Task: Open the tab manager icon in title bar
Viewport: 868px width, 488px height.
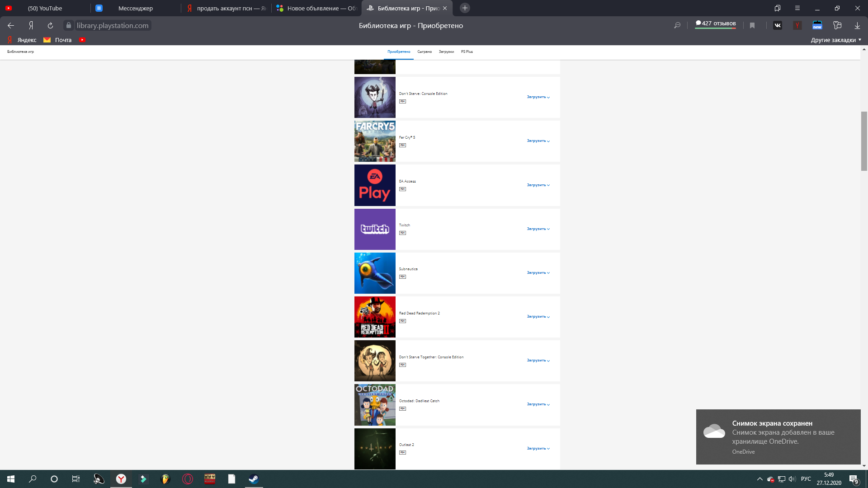Action: point(778,8)
